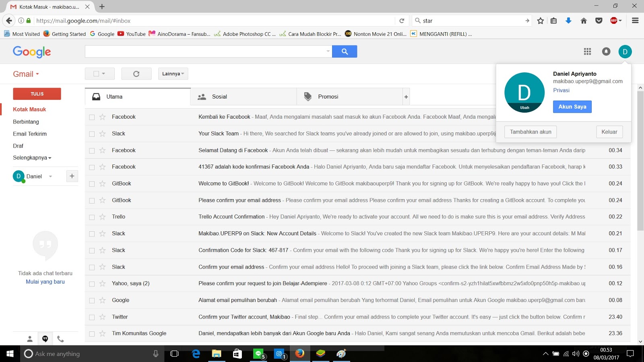This screenshot has width=644, height=362.
Task: Star the Trello Account Confirmation email
Action: 103,217
